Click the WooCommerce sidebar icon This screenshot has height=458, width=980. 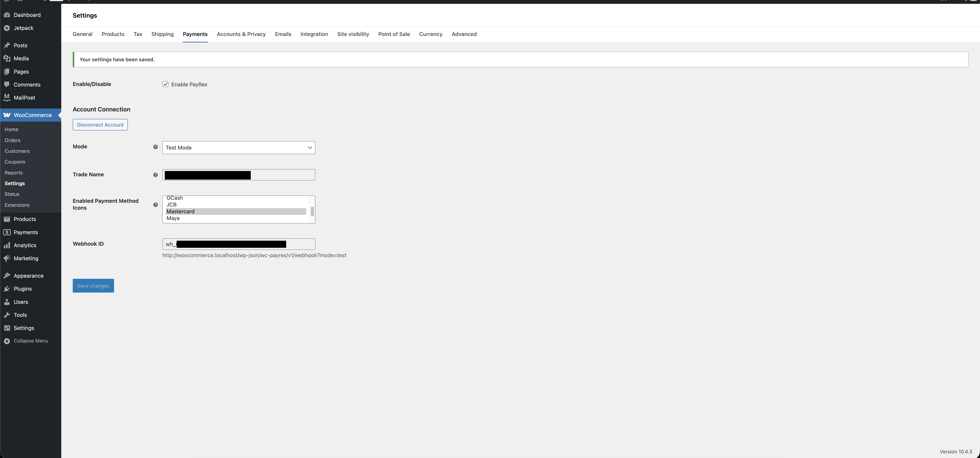click(x=7, y=115)
